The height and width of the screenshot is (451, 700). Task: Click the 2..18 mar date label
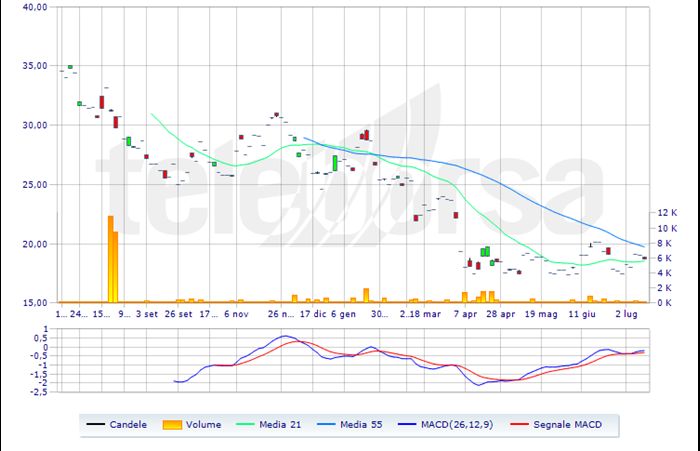tap(420, 314)
